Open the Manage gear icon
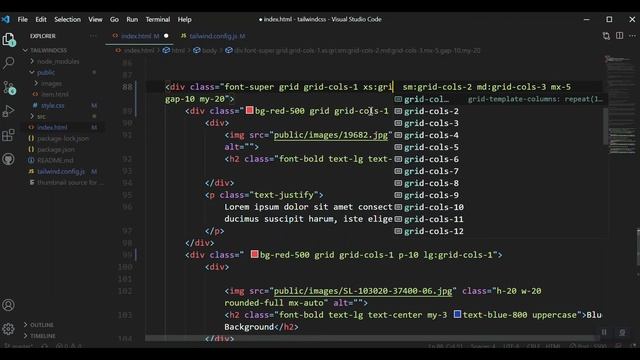Screen dimensions: 640x360 (9, 329)
